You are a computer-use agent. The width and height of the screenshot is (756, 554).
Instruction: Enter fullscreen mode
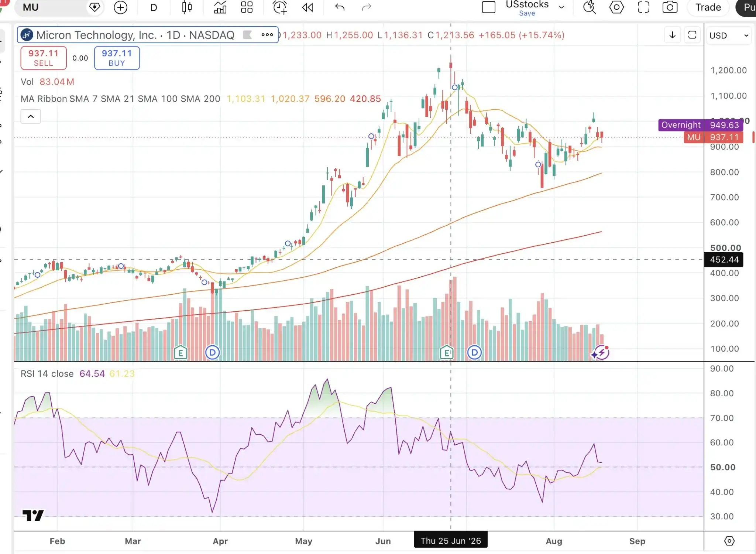point(643,7)
